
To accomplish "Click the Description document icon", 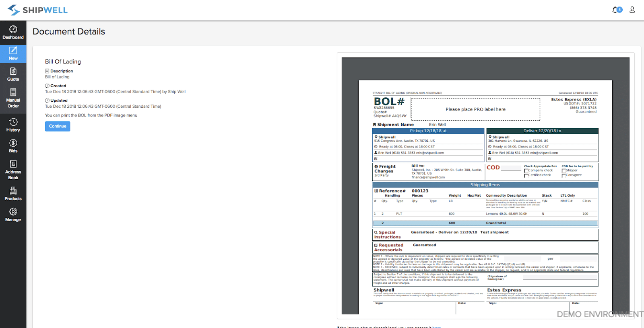I will pyautogui.click(x=47, y=71).
